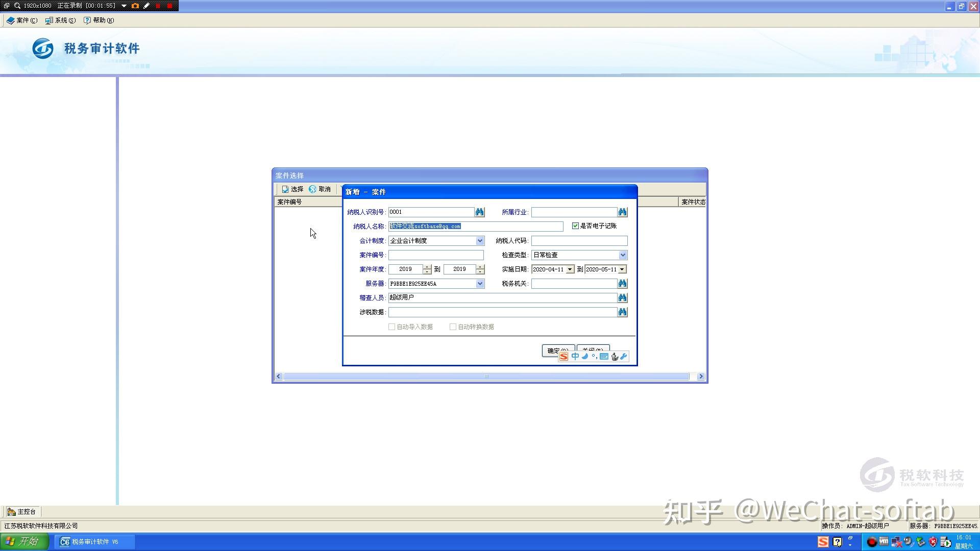The height and width of the screenshot is (551, 980).
Task: Click 取消 icon in case selection toolbar
Action: (x=313, y=189)
